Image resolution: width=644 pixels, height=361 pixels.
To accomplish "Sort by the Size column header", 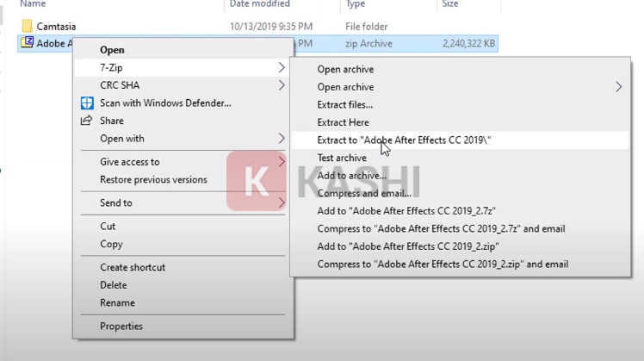I will tap(450, 3).
